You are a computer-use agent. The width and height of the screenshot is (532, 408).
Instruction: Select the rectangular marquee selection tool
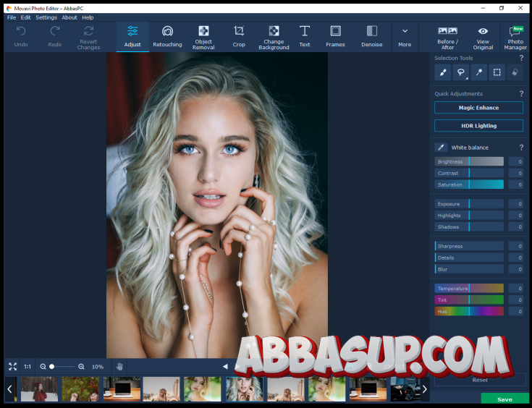[x=497, y=72]
